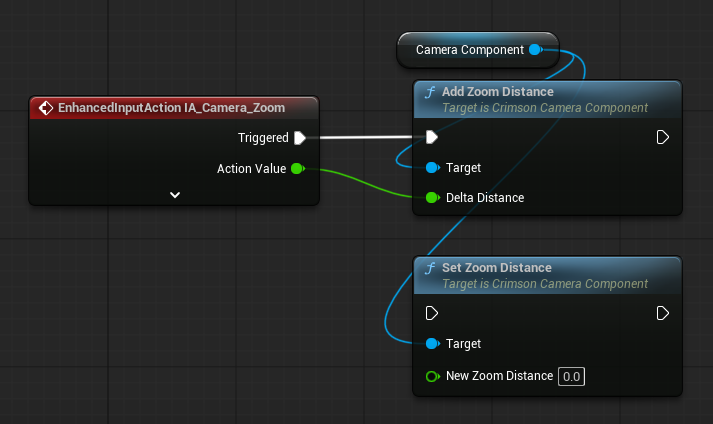Image resolution: width=713 pixels, height=424 pixels.
Task: Select the EnhancedInputAction IA_Camera_Zoom node title
Action: coord(171,108)
